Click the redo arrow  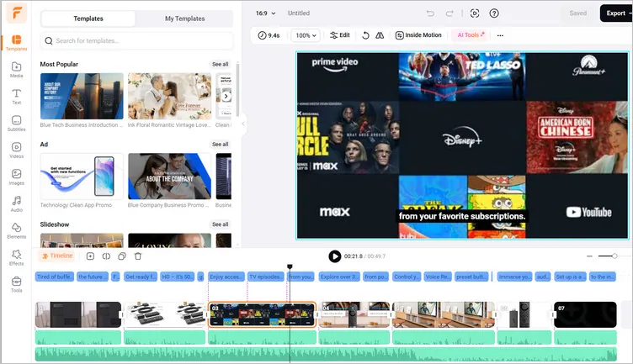[x=449, y=13]
